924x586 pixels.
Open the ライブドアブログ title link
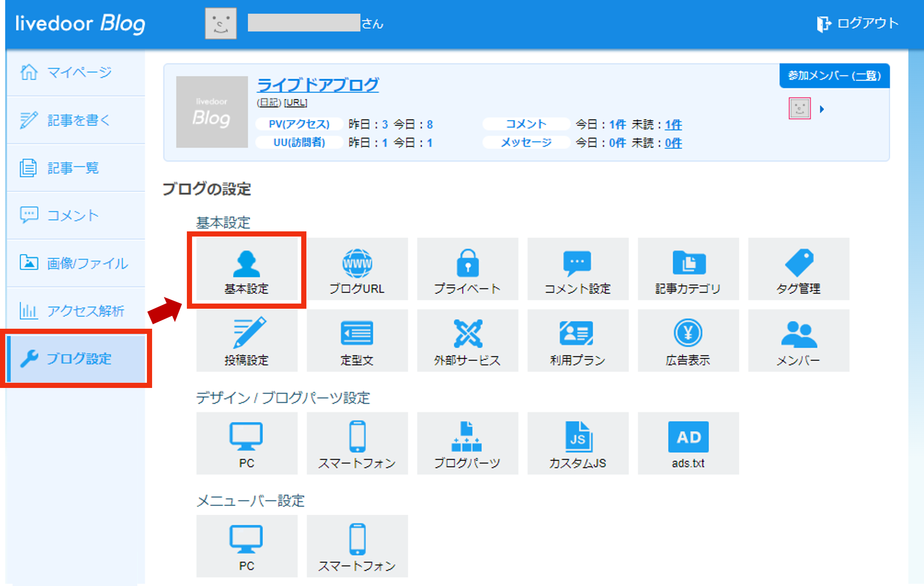coord(318,85)
